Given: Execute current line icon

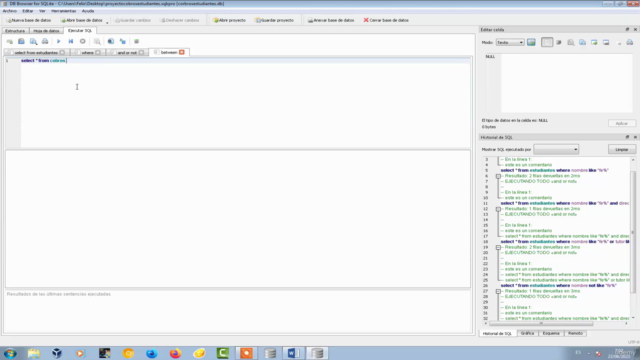Looking at the screenshot, I should [x=71, y=41].
